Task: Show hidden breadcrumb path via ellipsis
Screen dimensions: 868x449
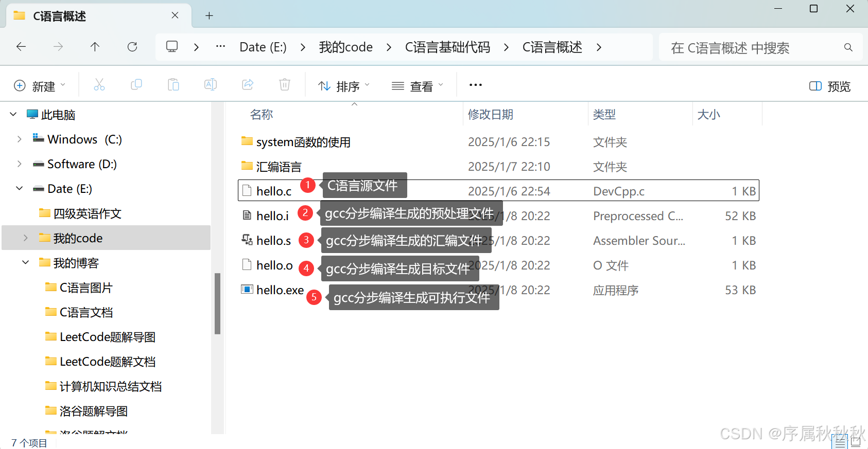Action: pos(221,47)
